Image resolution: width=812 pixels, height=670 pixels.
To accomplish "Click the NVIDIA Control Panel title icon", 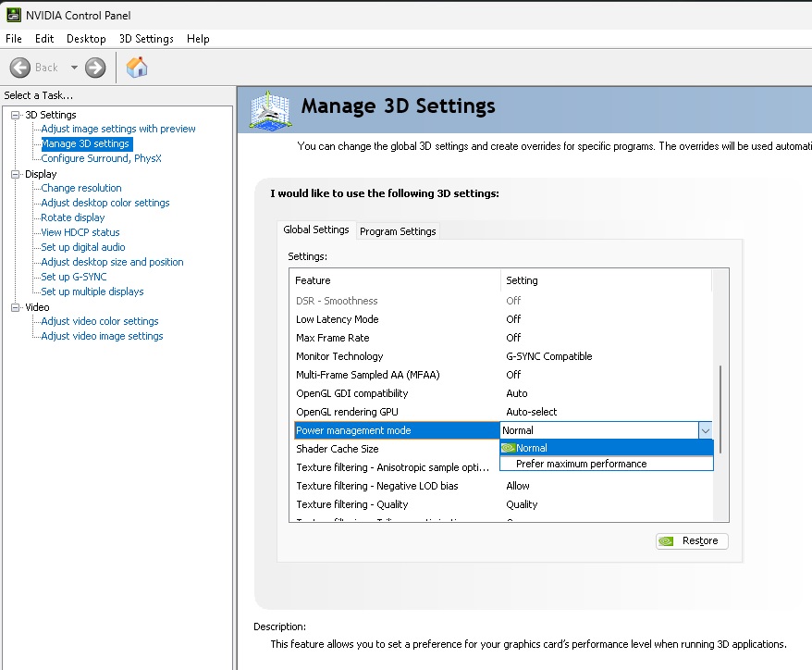I will (x=14, y=15).
